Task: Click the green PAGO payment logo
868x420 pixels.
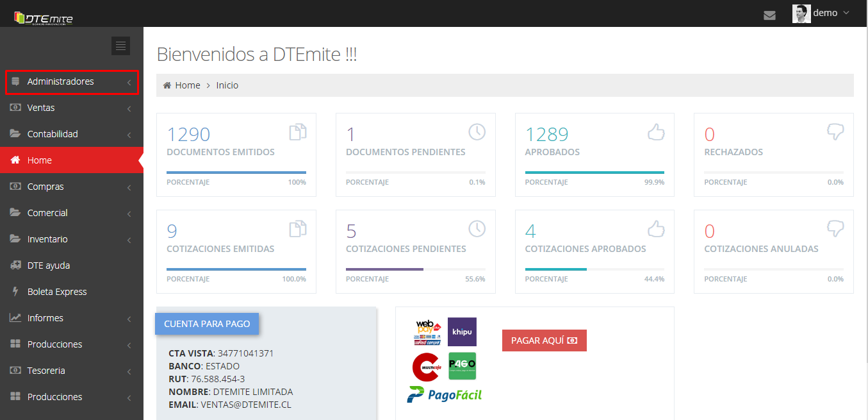Action: (x=462, y=366)
